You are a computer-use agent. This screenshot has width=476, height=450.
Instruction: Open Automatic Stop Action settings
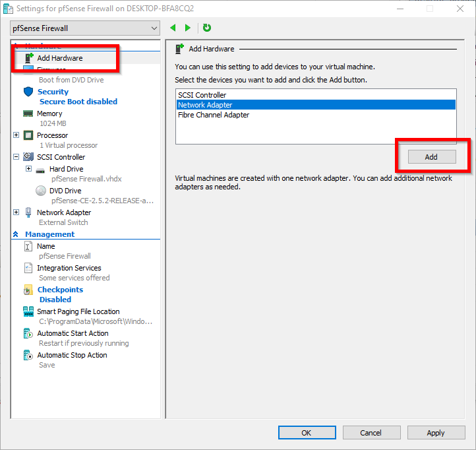pos(72,355)
